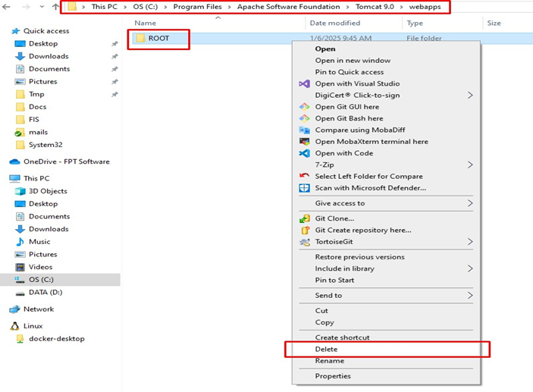Select Delete from context menu

click(387, 350)
